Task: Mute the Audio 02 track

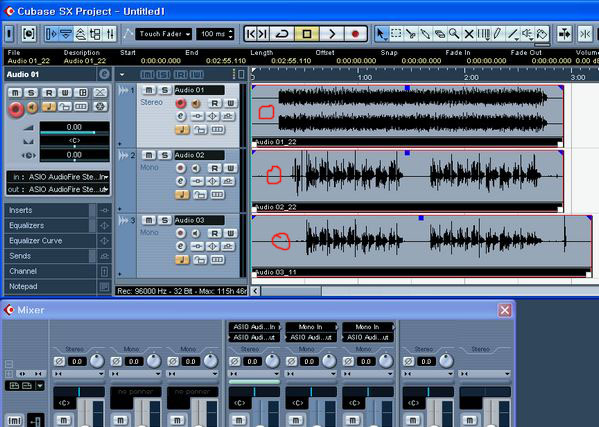Action: coord(149,155)
